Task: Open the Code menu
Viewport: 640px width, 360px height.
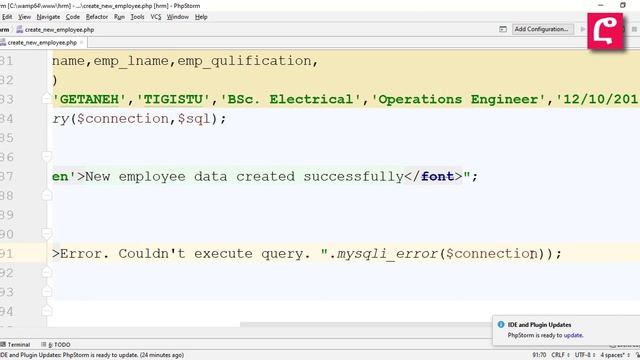Action: point(73,17)
